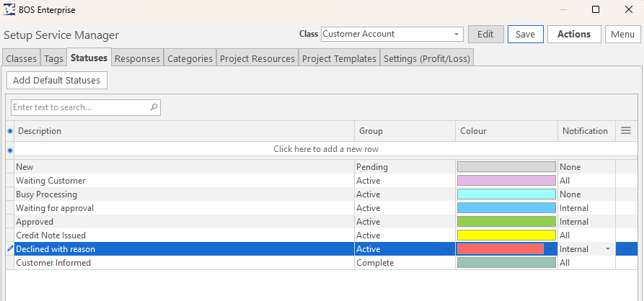Image resolution: width=644 pixels, height=301 pixels.
Task: Go to the Project Resources tab
Action: tap(257, 58)
